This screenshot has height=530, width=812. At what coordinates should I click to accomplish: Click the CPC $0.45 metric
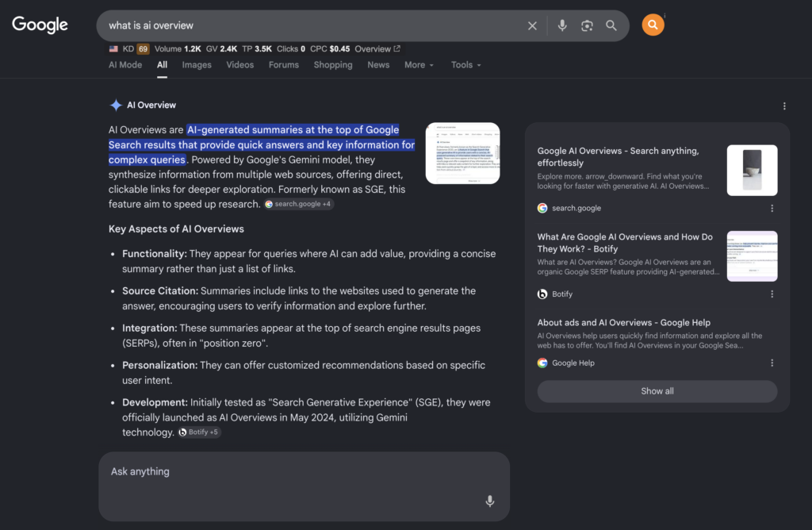(330, 48)
